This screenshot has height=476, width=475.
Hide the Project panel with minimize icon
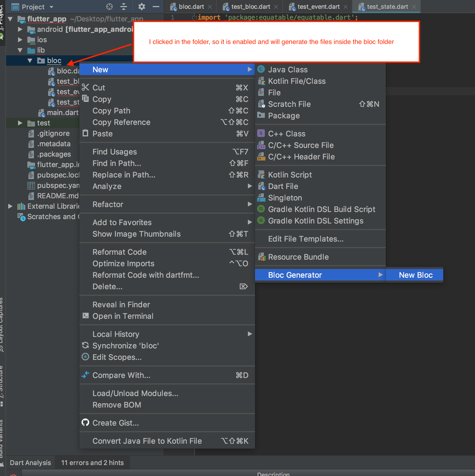(156, 7)
